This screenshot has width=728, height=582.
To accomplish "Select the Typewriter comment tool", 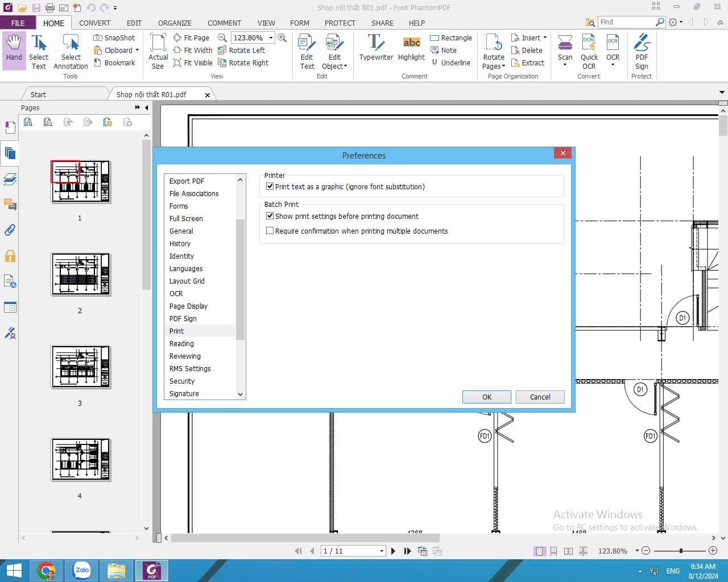I will [x=376, y=48].
